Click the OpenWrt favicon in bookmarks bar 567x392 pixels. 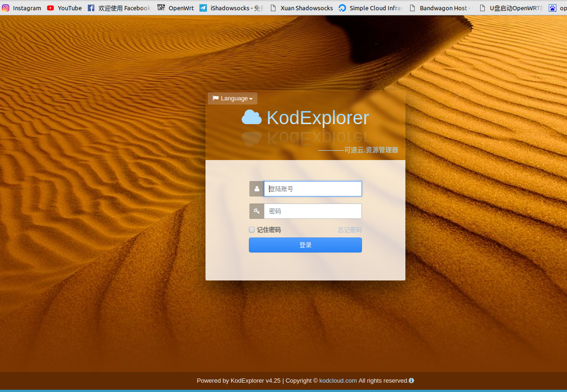[x=161, y=7]
